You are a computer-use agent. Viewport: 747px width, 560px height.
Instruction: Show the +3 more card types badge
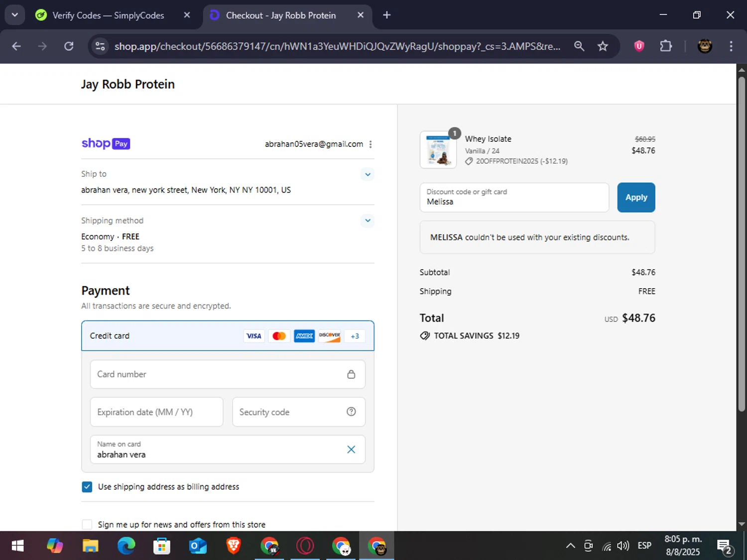(355, 336)
